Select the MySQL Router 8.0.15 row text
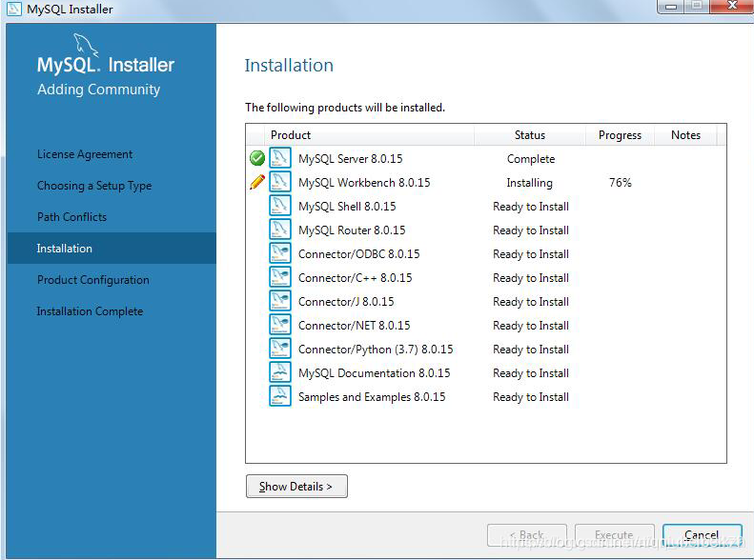The image size is (754, 560). [352, 230]
